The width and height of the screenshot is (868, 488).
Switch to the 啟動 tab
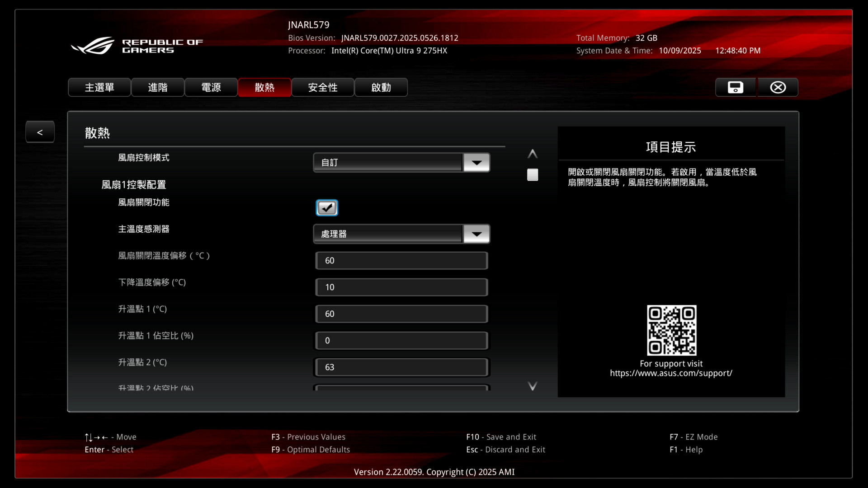click(x=381, y=87)
